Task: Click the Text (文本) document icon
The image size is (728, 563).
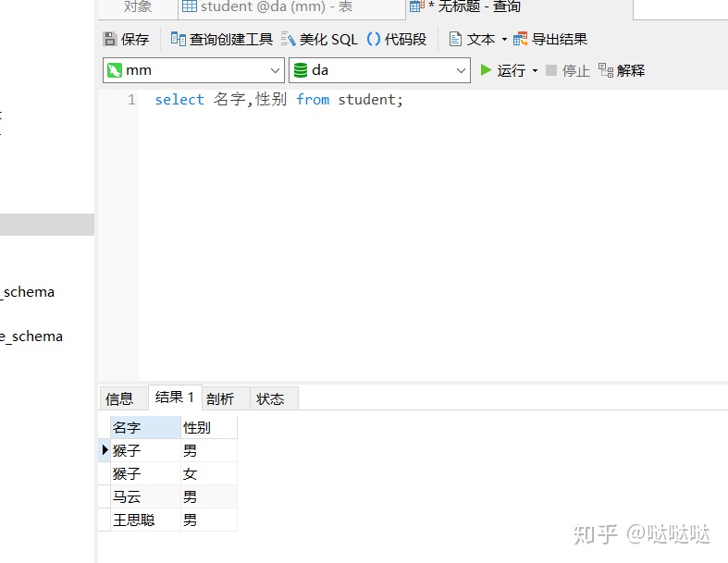Action: pyautogui.click(x=455, y=39)
